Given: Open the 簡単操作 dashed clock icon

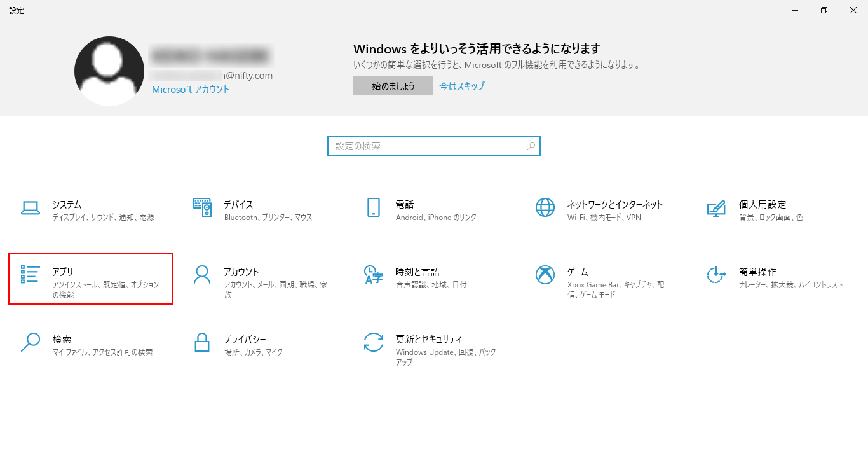Looking at the screenshot, I should point(717,275).
